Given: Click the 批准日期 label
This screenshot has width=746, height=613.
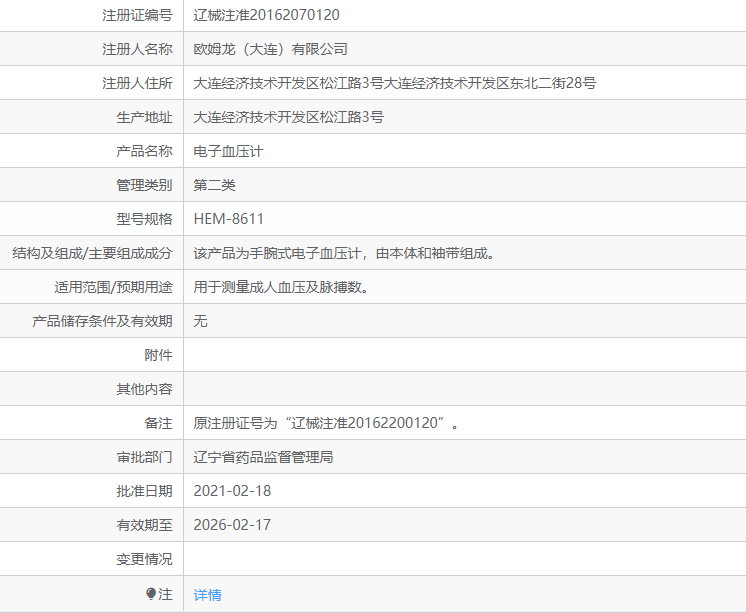Looking at the screenshot, I should [x=144, y=491].
